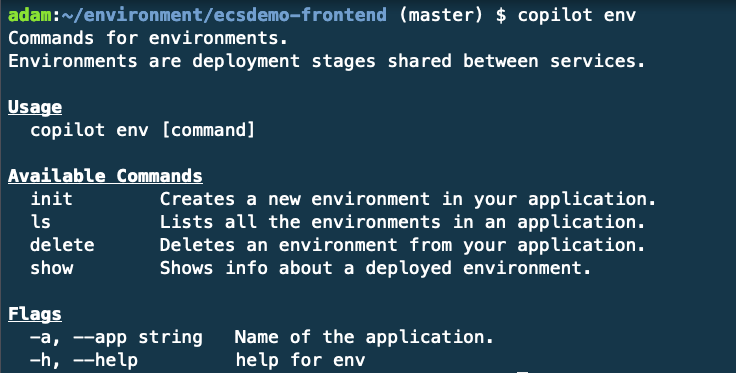Click the 'Usage' heading
Viewport: 736px width, 373px height.
[x=35, y=107]
